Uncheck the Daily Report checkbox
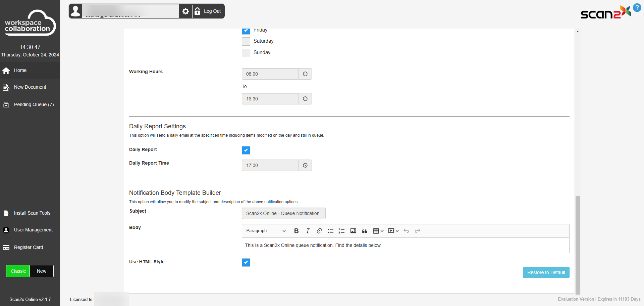Screen dimensions: 644x306 [246, 150]
